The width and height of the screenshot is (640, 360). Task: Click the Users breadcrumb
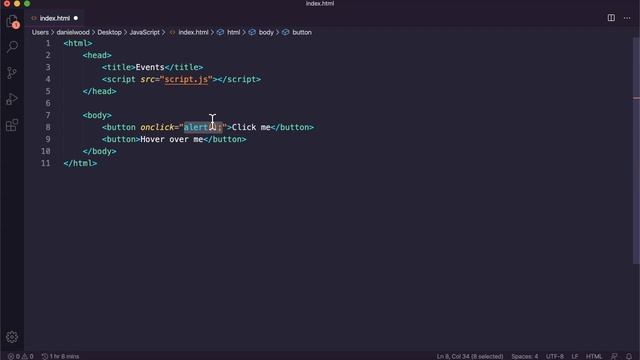pos(40,32)
